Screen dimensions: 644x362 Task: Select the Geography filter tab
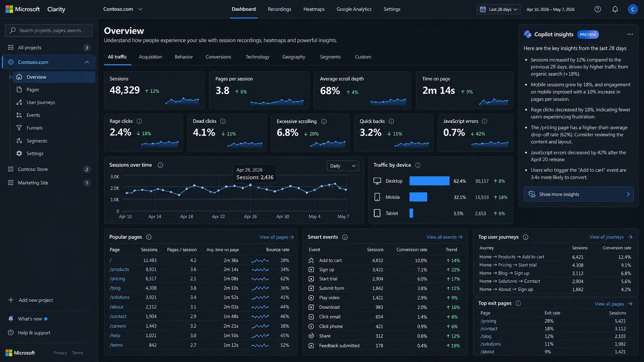coord(293,57)
